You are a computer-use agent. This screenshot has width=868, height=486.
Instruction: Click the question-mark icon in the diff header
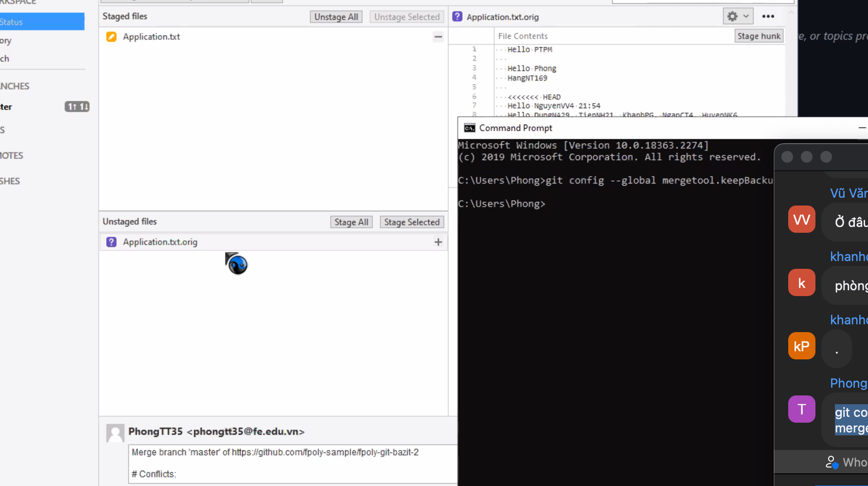click(457, 17)
